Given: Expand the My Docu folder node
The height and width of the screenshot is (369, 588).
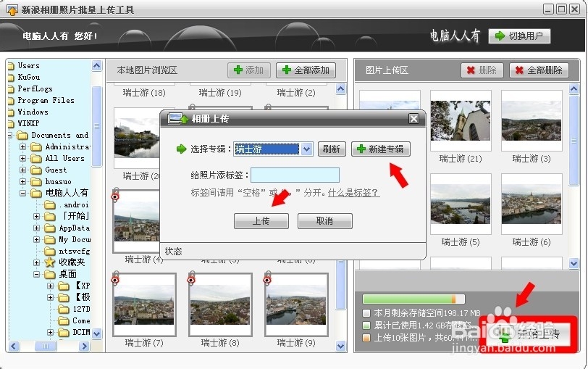Looking at the screenshot, I should coord(36,239).
